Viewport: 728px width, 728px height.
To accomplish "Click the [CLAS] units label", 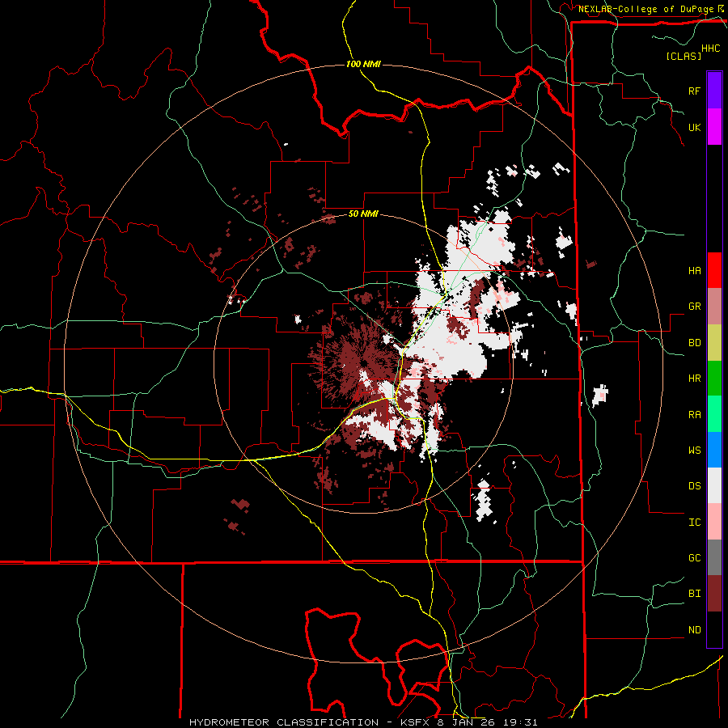I will point(684,56).
